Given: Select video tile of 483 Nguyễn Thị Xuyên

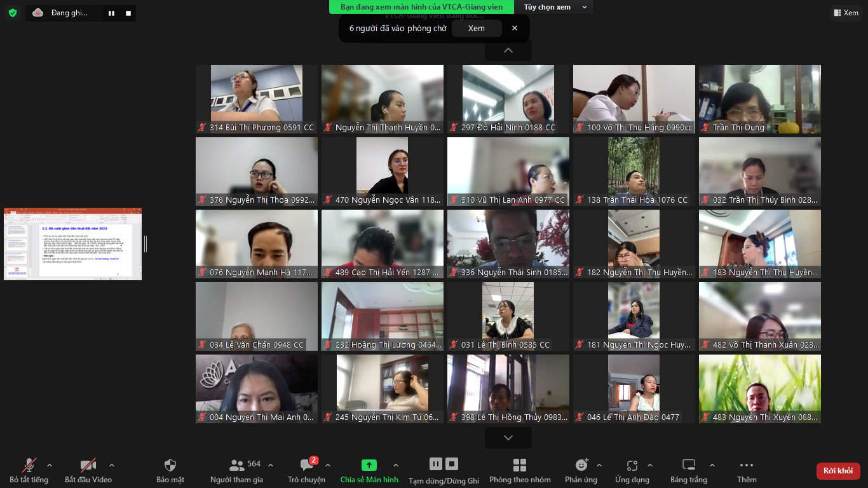Looking at the screenshot, I should click(x=760, y=389).
